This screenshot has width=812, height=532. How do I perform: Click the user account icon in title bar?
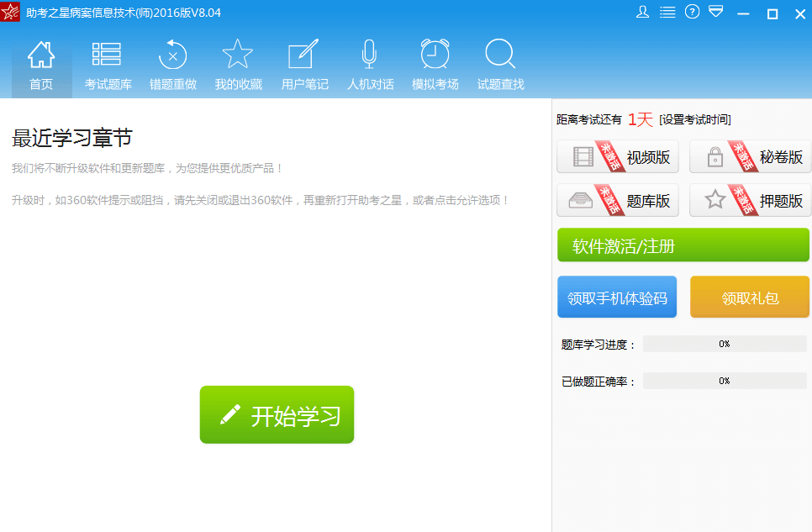pyautogui.click(x=643, y=12)
